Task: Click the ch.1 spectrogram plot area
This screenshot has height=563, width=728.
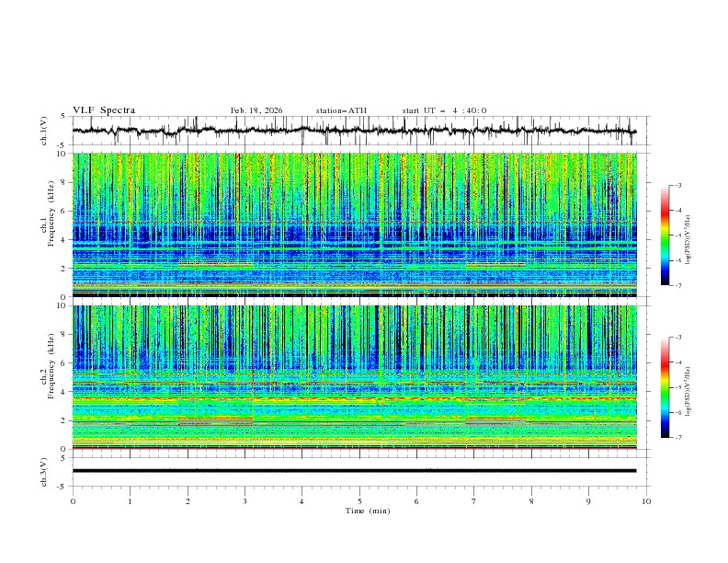Action: (354, 224)
